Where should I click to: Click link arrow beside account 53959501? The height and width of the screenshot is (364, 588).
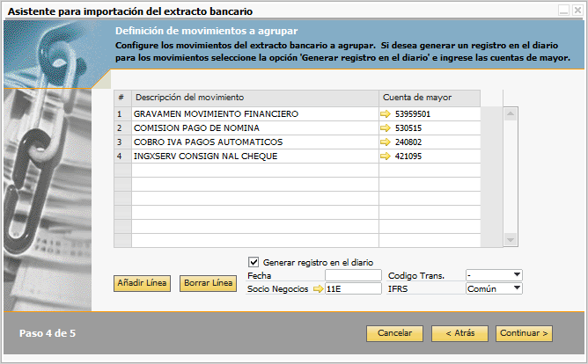click(386, 114)
